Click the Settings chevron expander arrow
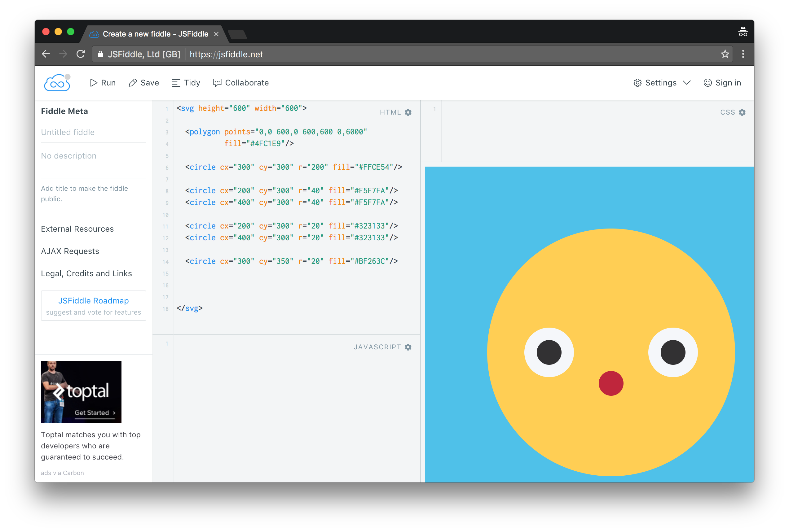789x532 pixels. click(x=687, y=83)
